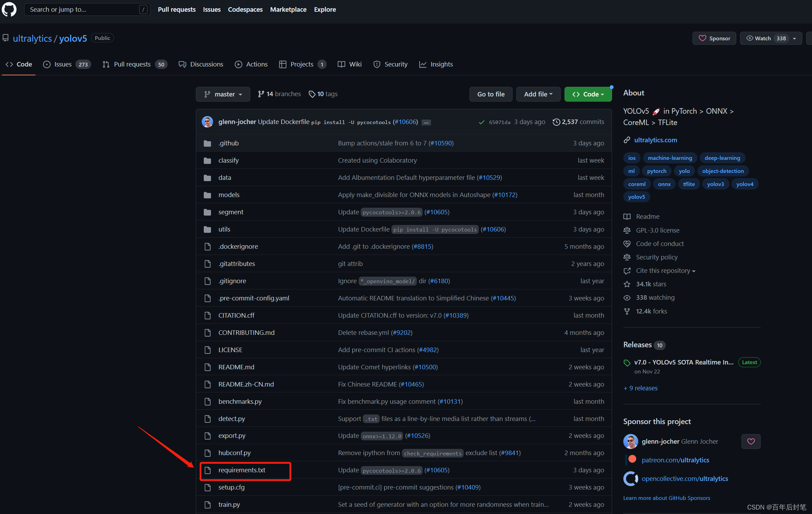
Task: Click the green commit status checkmark
Action: pyautogui.click(x=482, y=122)
